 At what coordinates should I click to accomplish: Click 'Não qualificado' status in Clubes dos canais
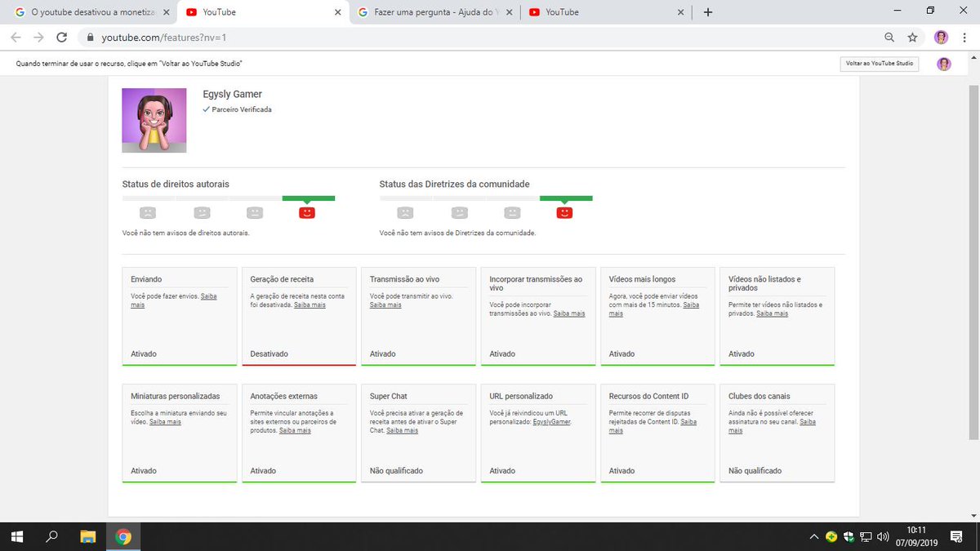tap(755, 471)
